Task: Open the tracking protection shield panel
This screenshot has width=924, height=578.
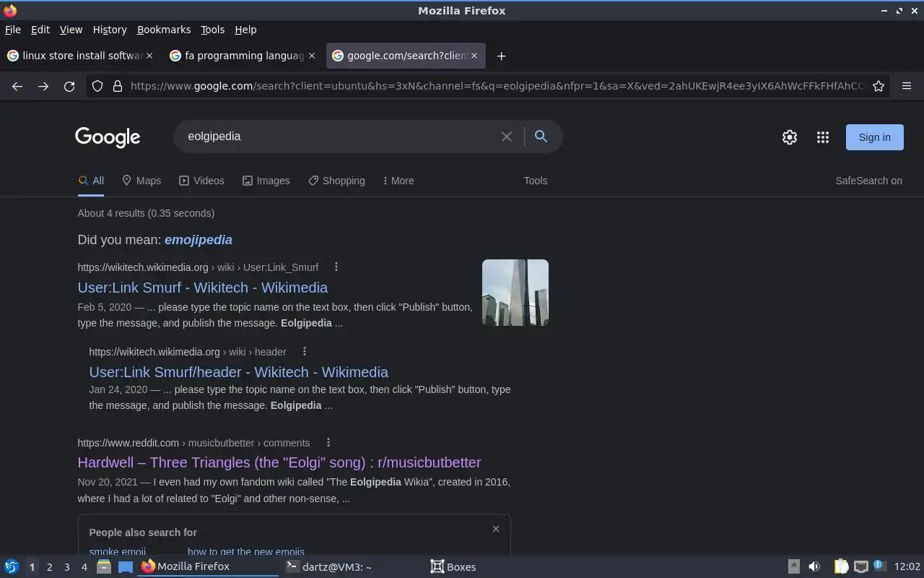Action: click(97, 86)
